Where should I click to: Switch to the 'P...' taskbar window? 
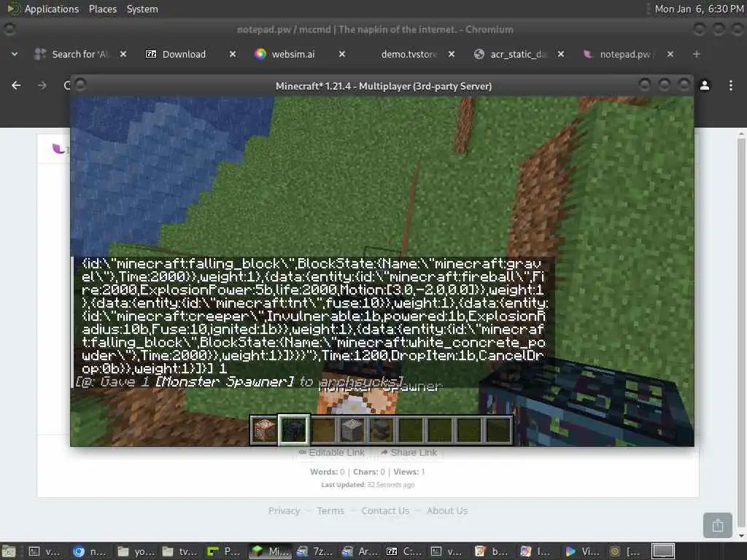[x=224, y=551]
